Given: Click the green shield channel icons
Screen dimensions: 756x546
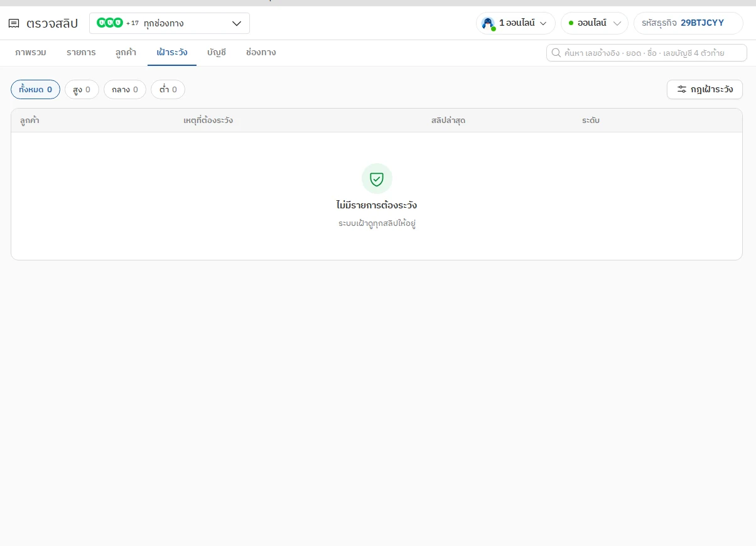Looking at the screenshot, I should [110, 23].
